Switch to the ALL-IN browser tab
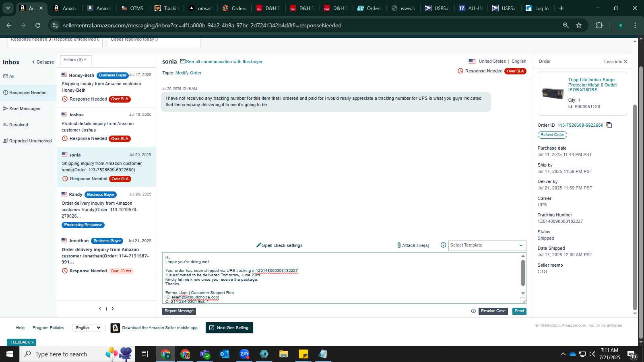This screenshot has height=362, width=644. tap(471, 8)
